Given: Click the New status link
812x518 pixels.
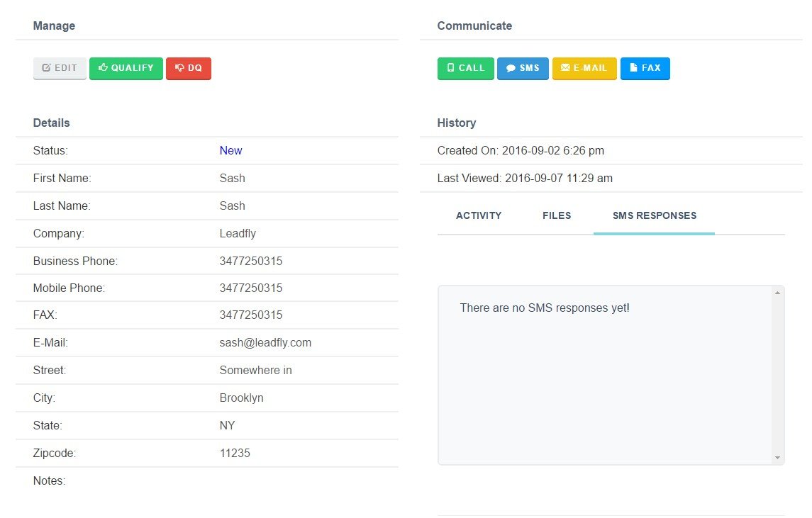Looking at the screenshot, I should pos(230,151).
